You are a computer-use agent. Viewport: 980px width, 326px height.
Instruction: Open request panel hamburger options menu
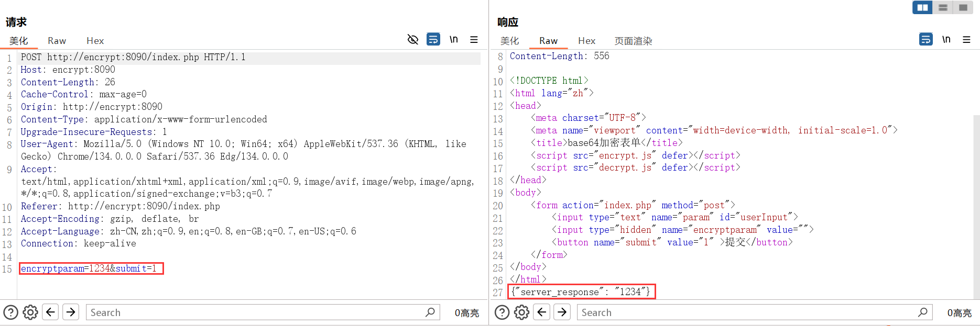tap(474, 39)
